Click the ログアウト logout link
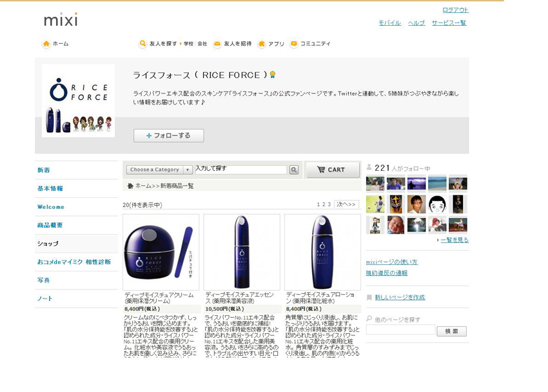548x392 pixels. coord(455,10)
